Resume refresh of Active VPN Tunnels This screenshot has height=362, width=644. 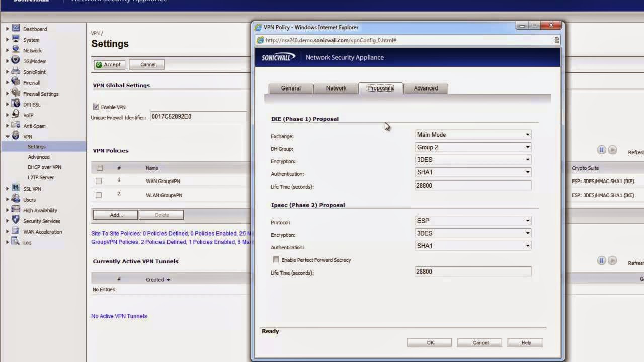tap(612, 260)
